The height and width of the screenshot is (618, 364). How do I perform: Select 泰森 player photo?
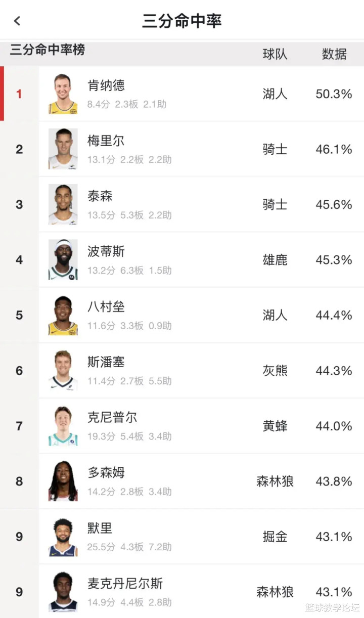pyautogui.click(x=63, y=204)
